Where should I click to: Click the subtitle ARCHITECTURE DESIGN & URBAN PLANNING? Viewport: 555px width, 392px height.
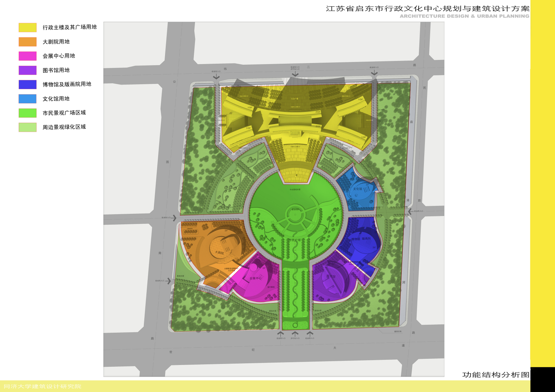(465, 16)
